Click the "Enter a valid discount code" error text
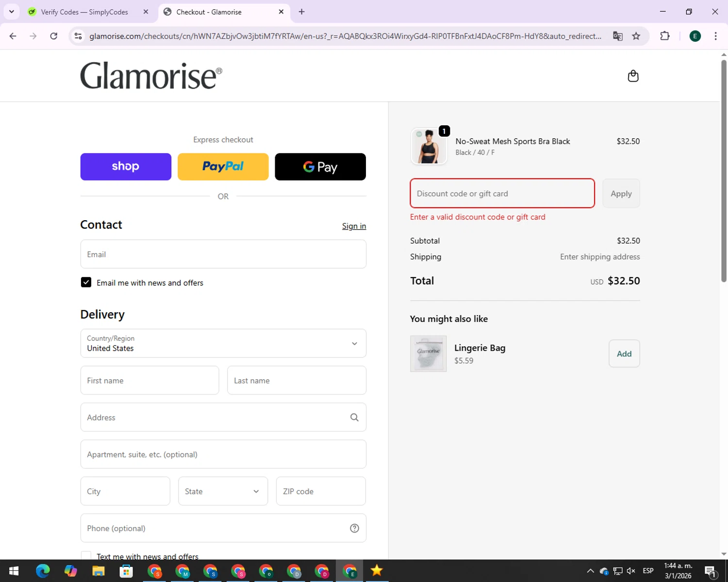This screenshot has height=582, width=728. [x=478, y=217]
